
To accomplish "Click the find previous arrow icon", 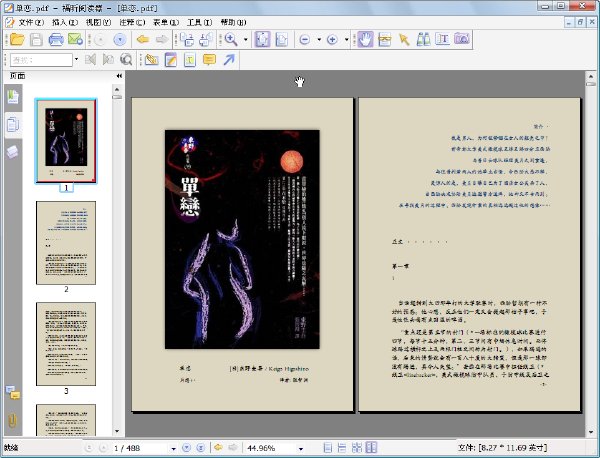I will pos(90,60).
